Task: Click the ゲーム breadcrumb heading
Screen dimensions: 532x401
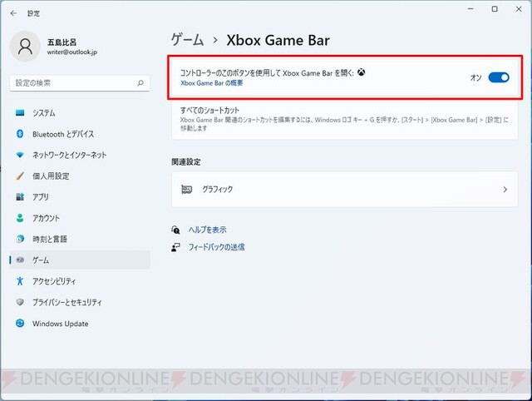Action: coord(187,40)
